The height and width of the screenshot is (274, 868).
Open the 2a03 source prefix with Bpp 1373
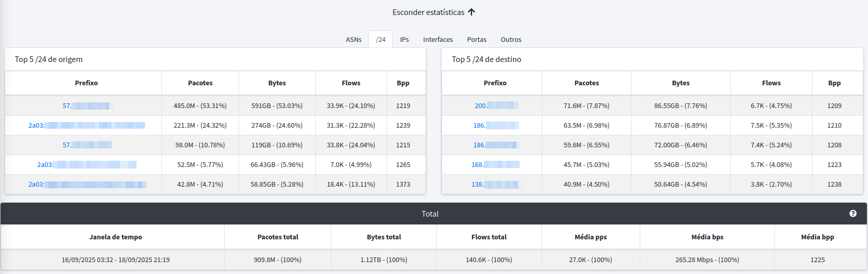[x=86, y=185]
